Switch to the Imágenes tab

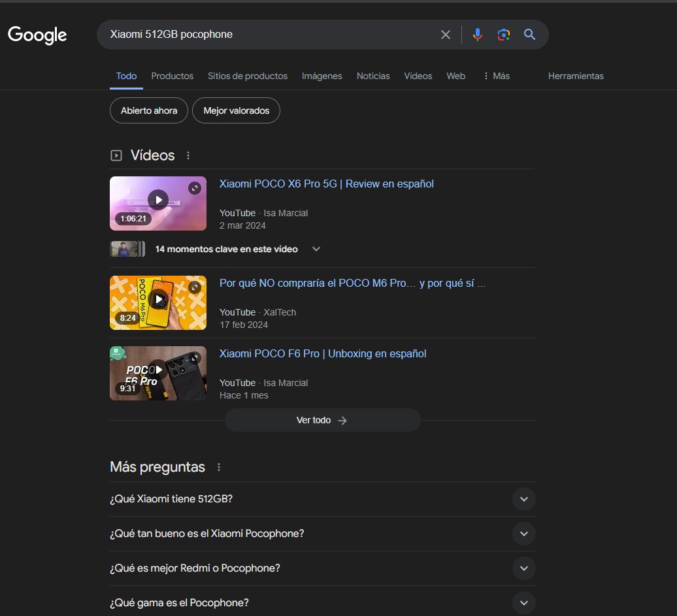(x=322, y=76)
